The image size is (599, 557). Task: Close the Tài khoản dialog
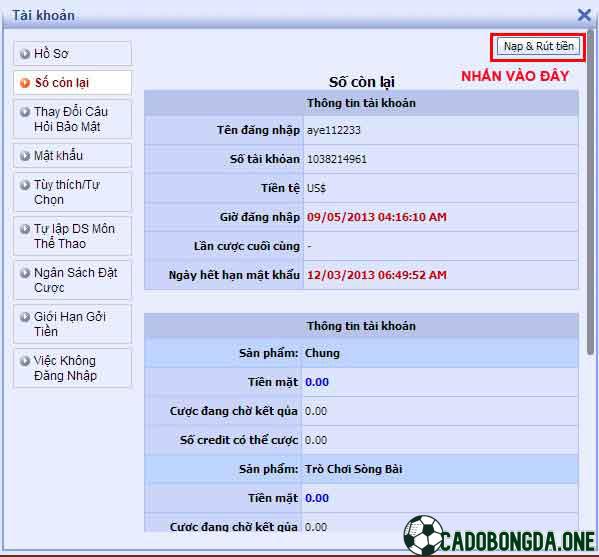(x=584, y=15)
